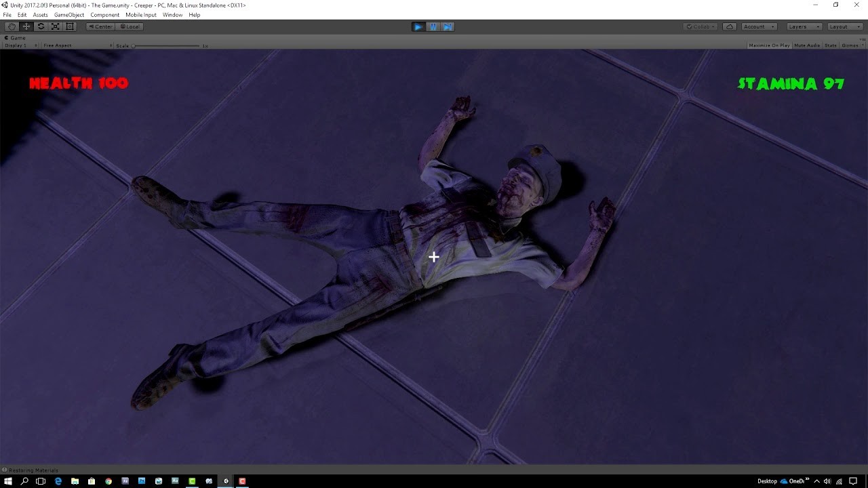This screenshot has width=868, height=488.
Task: Click the game view Scale slider
Action: click(x=167, y=45)
